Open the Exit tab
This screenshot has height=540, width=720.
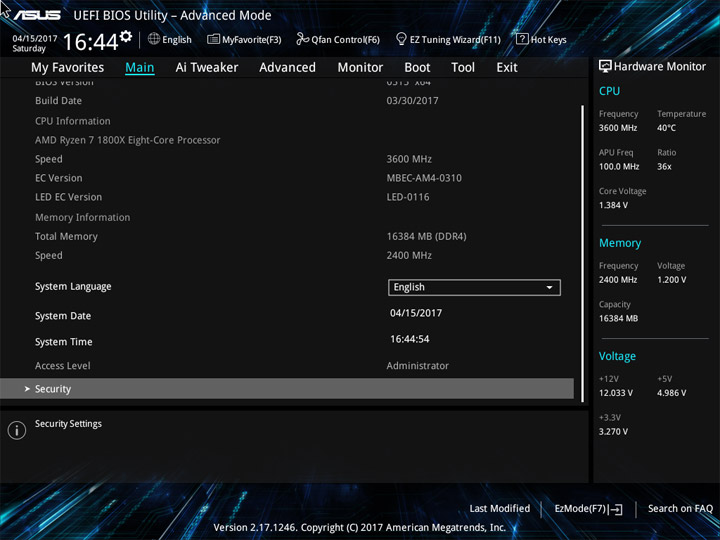point(507,68)
